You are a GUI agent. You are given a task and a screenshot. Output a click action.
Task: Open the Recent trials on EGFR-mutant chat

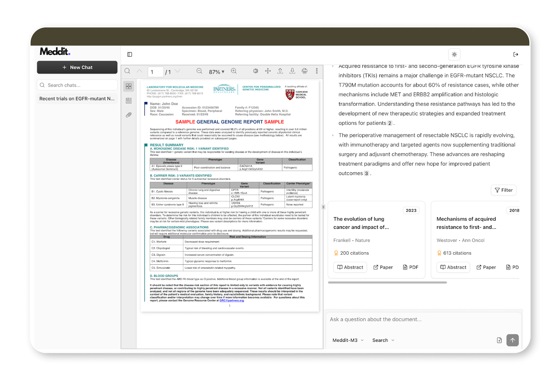[77, 99]
